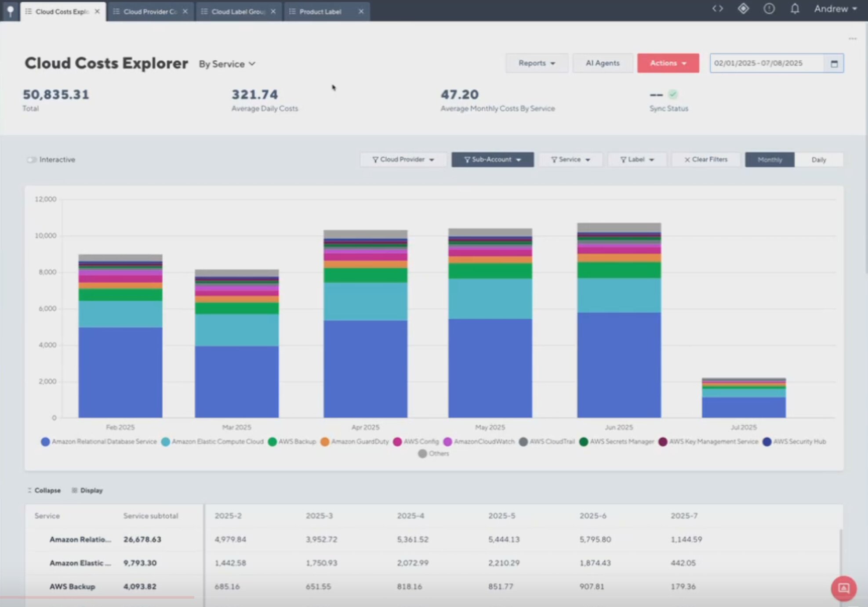This screenshot has width=868, height=607.
Task: Open the Cloud Label Group tab
Action: 238,11
